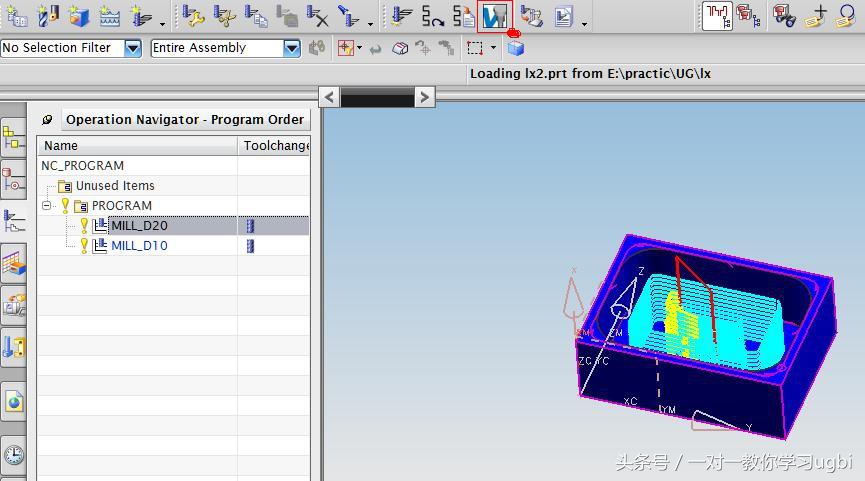This screenshot has height=481, width=865.
Task: Click the horizontal scrollbar left arrow
Action: point(329,97)
